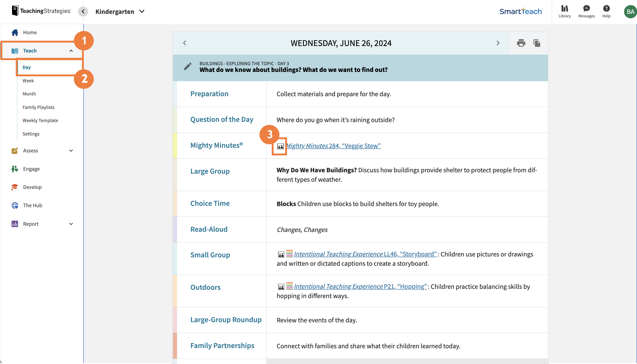Click the pencil edit icon by the study title
The height and width of the screenshot is (364, 637).
pyautogui.click(x=188, y=66)
